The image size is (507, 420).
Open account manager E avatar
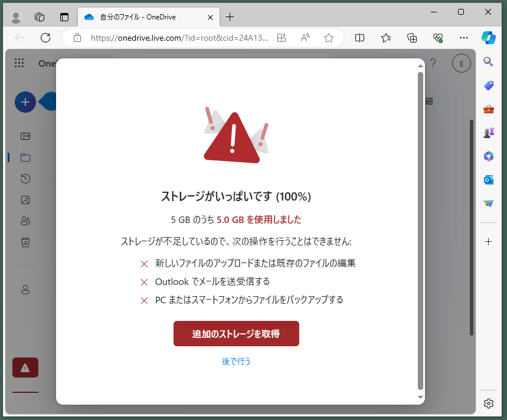(x=461, y=63)
